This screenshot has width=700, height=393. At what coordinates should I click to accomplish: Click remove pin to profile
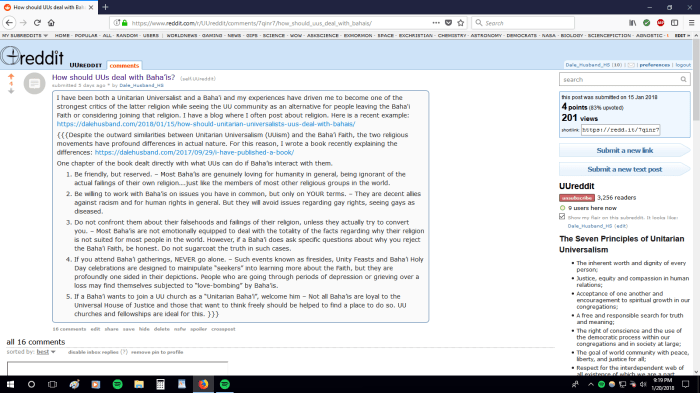(157, 352)
